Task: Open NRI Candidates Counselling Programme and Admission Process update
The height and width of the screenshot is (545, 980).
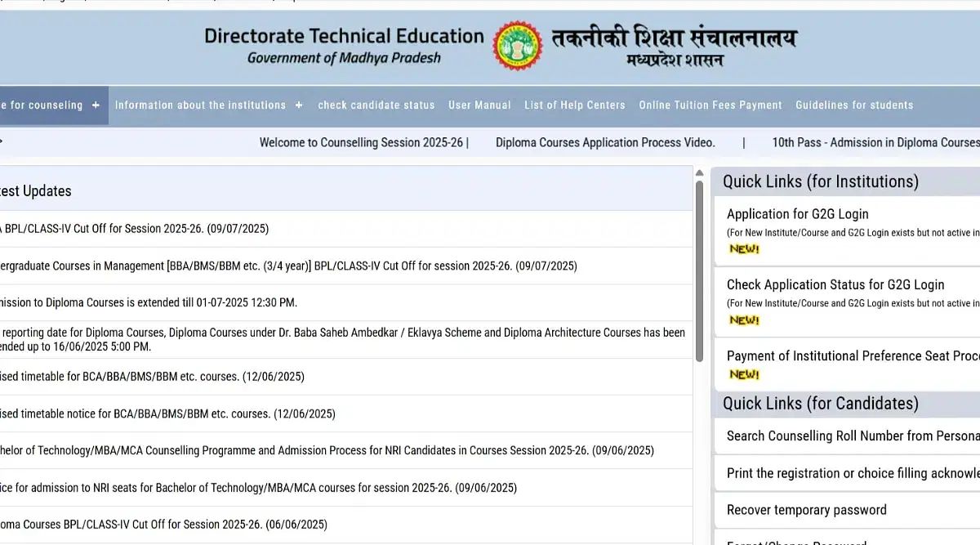Action: point(327,450)
